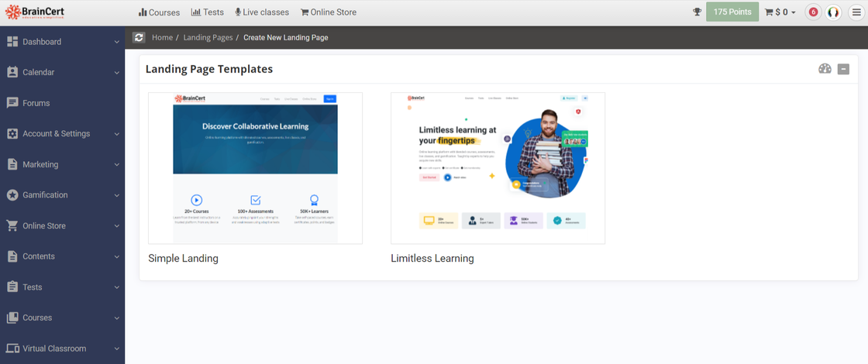The height and width of the screenshot is (364, 868).
Task: Click the Forums chat icon in sidebar
Action: (x=12, y=103)
